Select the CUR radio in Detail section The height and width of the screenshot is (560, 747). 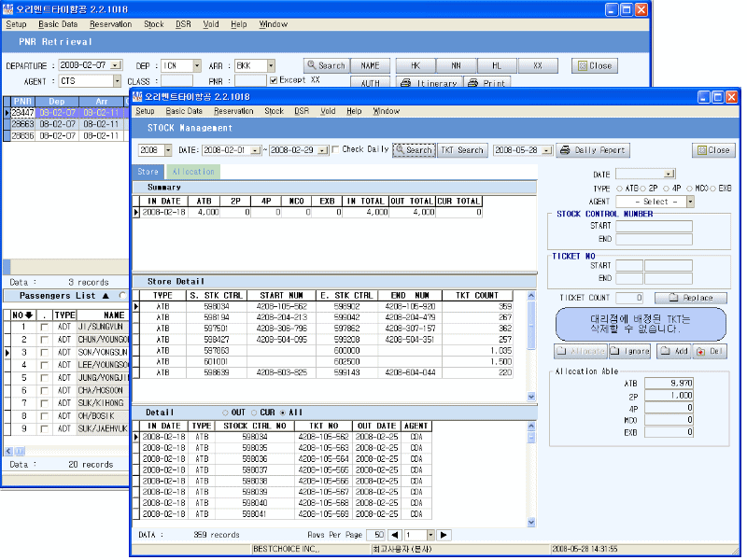click(254, 413)
